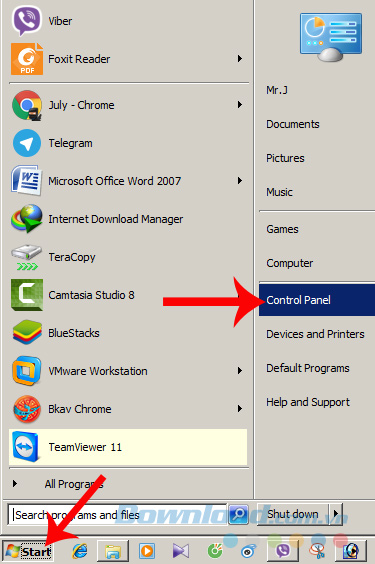Open VMware Workstation

pyautogui.click(x=129, y=371)
